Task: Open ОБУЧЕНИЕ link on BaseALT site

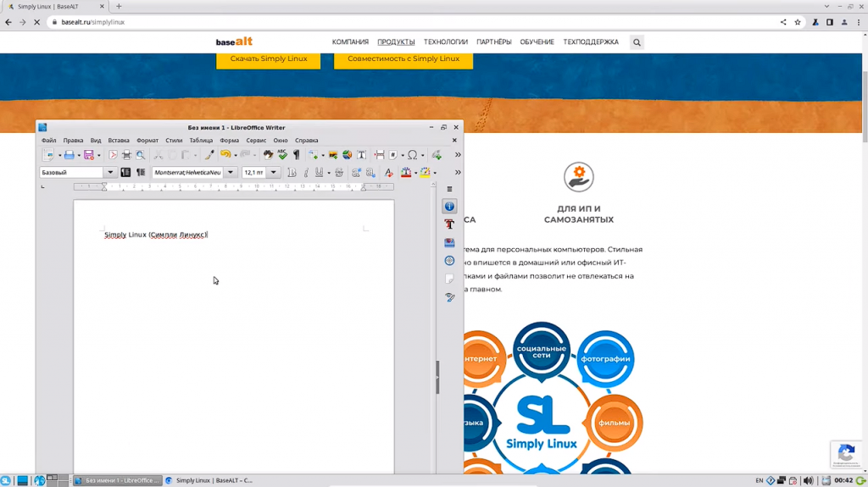Action: pos(537,42)
